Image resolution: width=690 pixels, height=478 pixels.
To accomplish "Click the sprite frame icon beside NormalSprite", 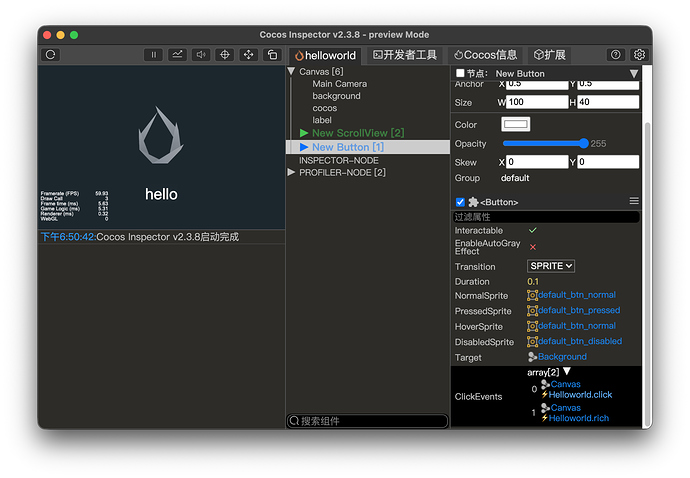I will pos(532,295).
